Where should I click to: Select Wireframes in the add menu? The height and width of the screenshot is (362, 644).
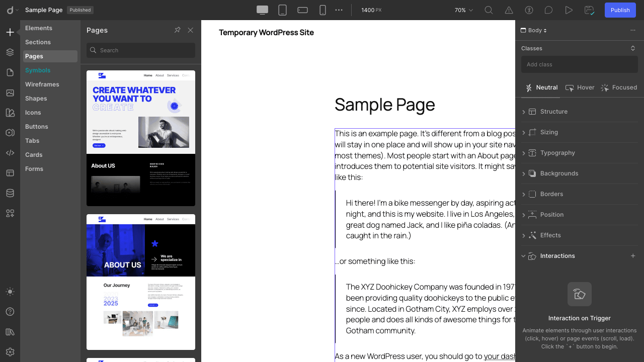click(x=50, y=84)
